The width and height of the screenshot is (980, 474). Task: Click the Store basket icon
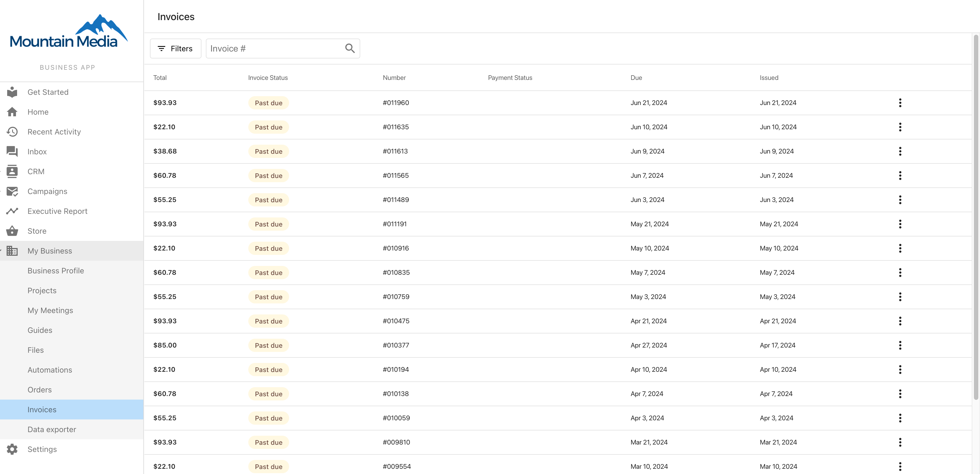[12, 231]
